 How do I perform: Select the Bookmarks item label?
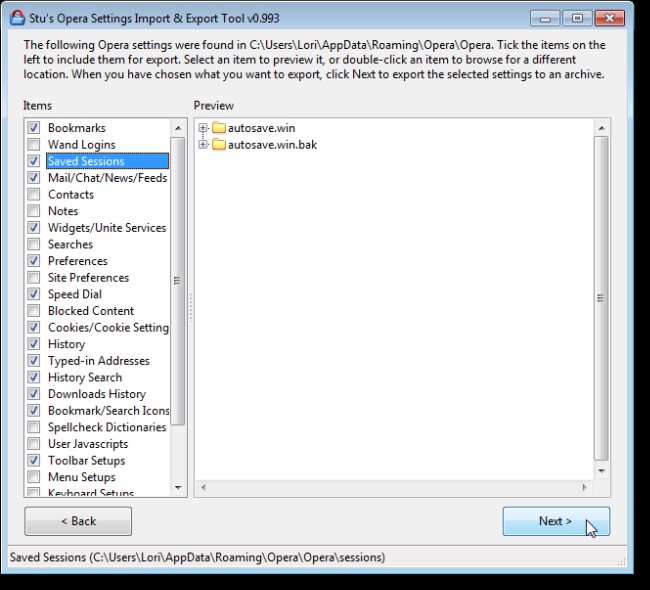click(77, 128)
